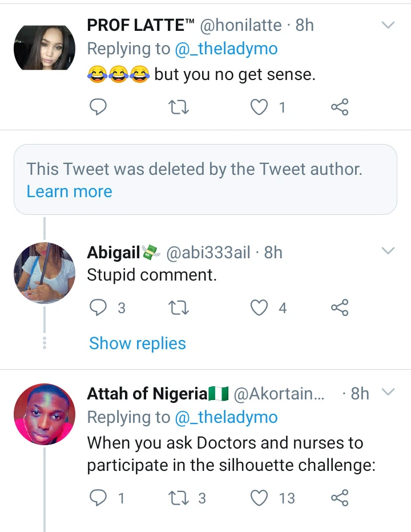Like PROF LATTE's tweet

260,107
